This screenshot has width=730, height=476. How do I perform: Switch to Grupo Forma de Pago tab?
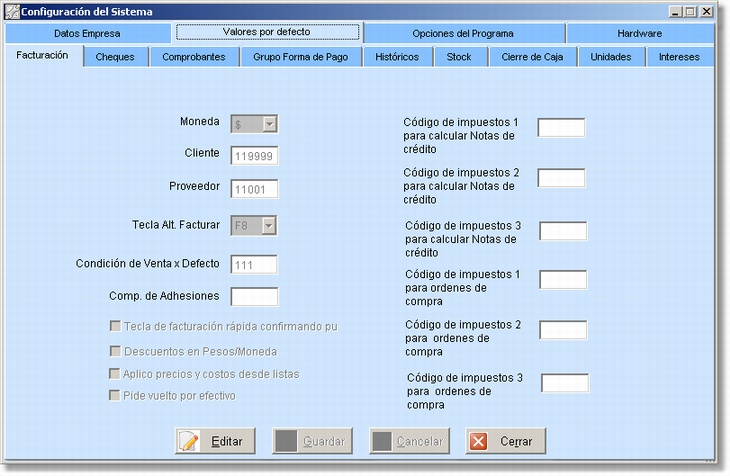pos(300,57)
